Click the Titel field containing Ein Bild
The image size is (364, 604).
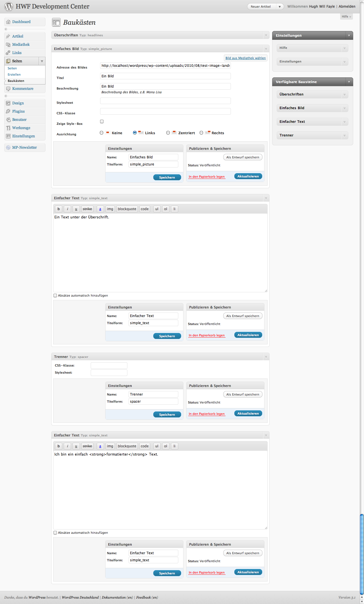pyautogui.click(x=166, y=76)
